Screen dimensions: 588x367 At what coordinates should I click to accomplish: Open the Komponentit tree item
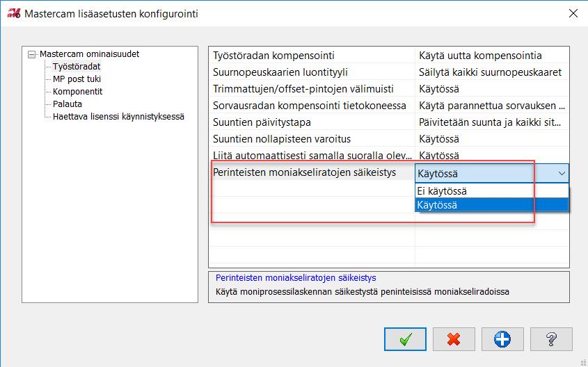pyautogui.click(x=78, y=92)
